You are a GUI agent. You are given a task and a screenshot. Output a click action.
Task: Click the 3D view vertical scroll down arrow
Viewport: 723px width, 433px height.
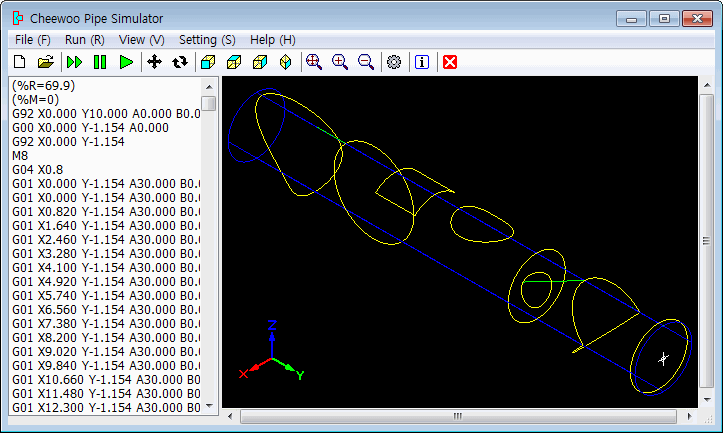(707, 399)
